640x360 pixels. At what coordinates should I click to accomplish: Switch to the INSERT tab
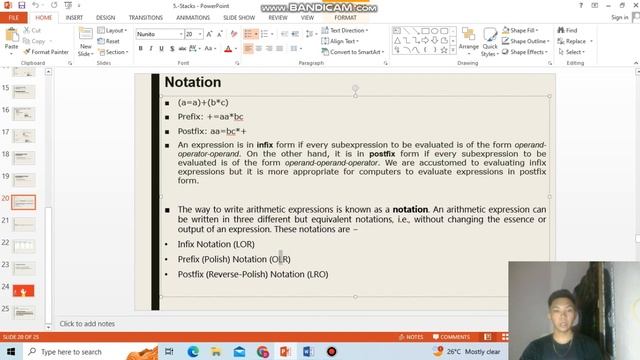[74, 18]
